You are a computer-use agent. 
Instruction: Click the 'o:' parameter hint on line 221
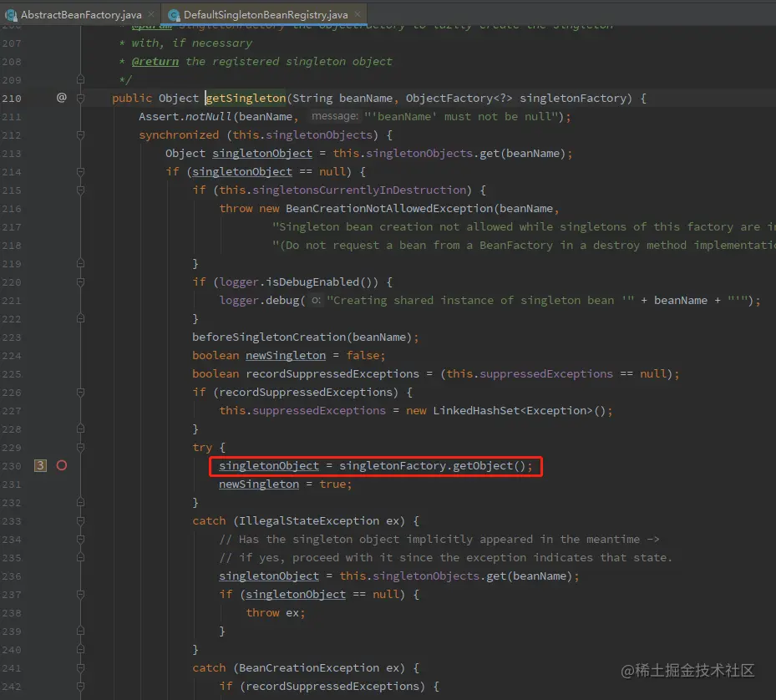316,300
